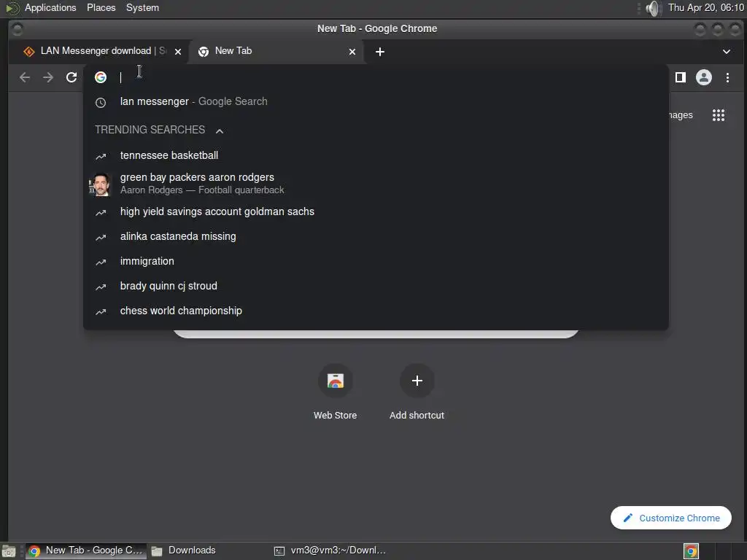Click the Chrome icon in the bottom-right tray
The width and height of the screenshot is (747, 560).
click(x=691, y=551)
